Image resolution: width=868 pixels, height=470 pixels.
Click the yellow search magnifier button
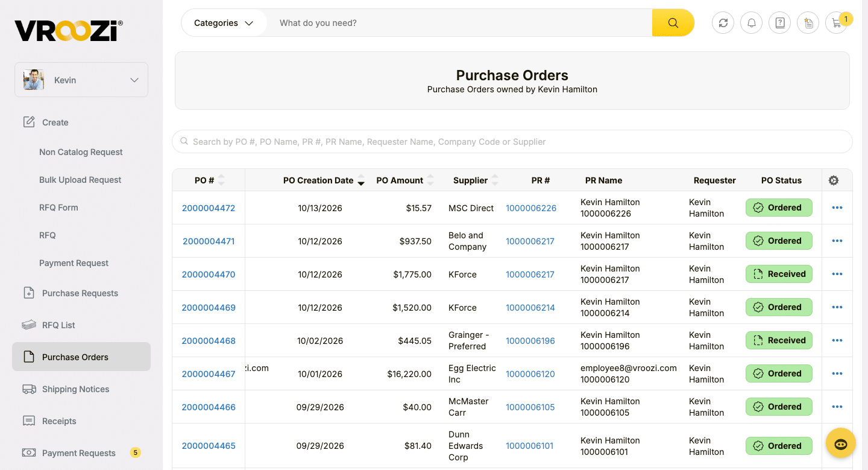[x=673, y=23]
